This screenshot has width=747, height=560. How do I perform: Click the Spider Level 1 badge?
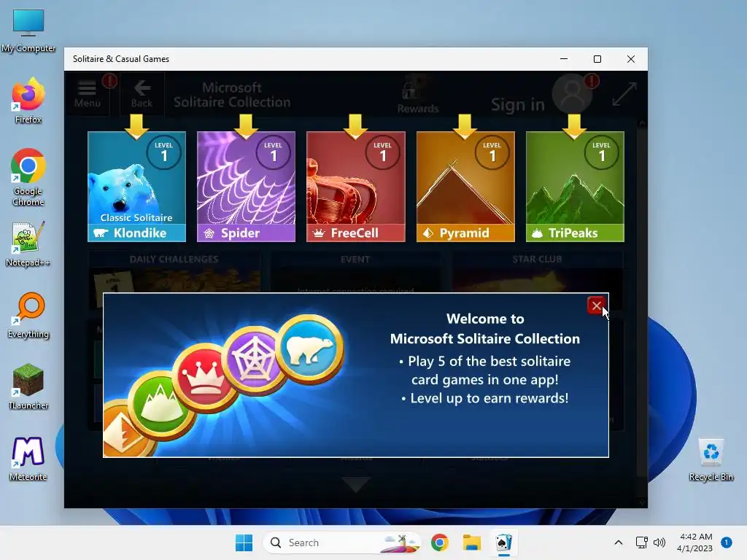point(274,152)
